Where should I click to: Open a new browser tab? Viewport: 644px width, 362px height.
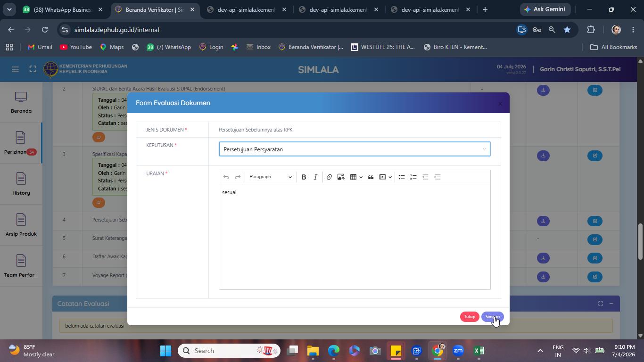click(485, 9)
